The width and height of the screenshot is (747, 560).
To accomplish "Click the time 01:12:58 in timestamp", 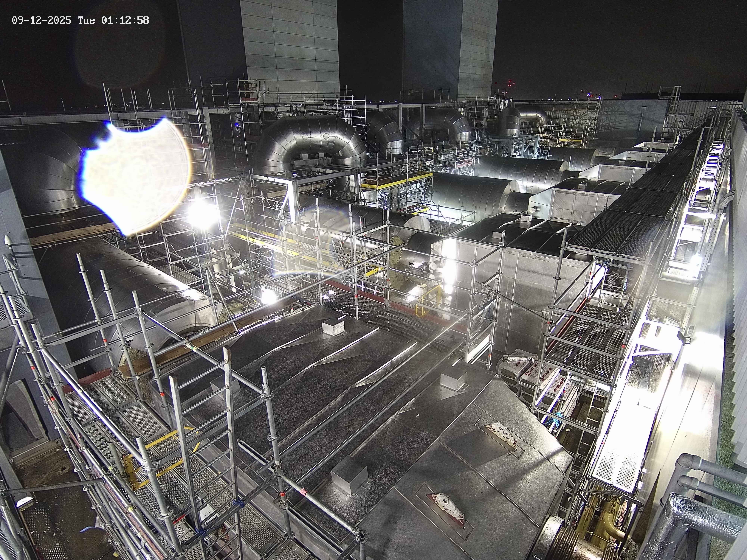I will coord(125,20).
